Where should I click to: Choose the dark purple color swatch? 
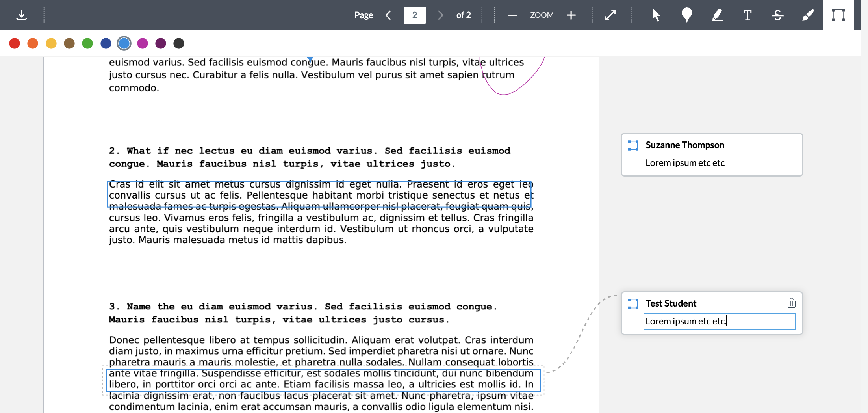point(161,43)
